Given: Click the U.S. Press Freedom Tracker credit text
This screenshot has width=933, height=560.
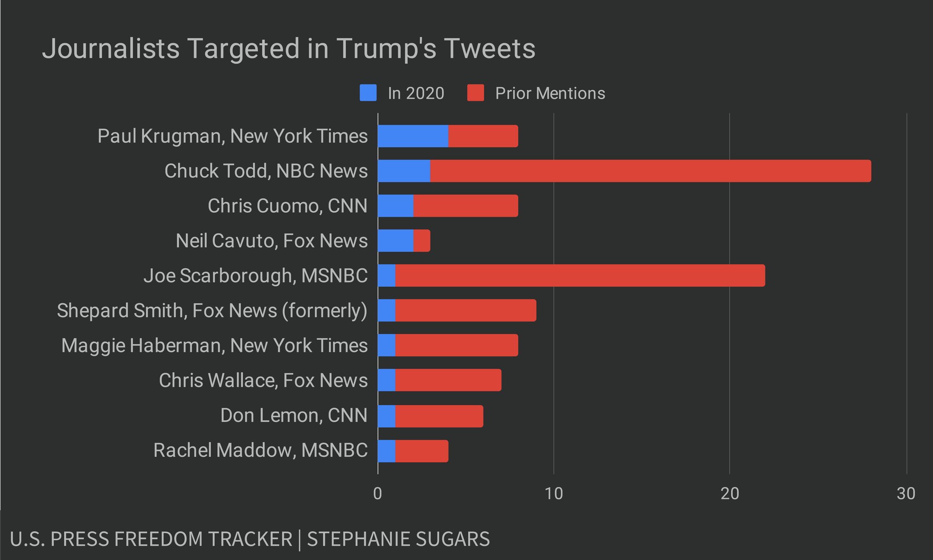Looking at the screenshot, I should point(151,539).
